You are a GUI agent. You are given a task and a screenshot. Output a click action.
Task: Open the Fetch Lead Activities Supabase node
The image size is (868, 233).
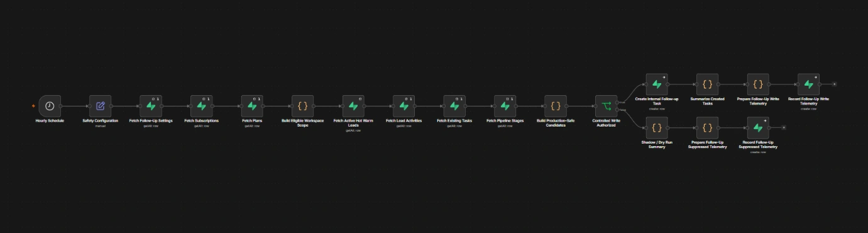click(x=404, y=106)
